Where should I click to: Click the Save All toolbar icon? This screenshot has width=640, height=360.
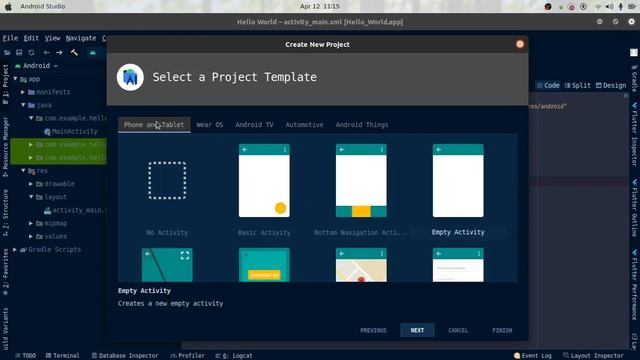coord(19,52)
